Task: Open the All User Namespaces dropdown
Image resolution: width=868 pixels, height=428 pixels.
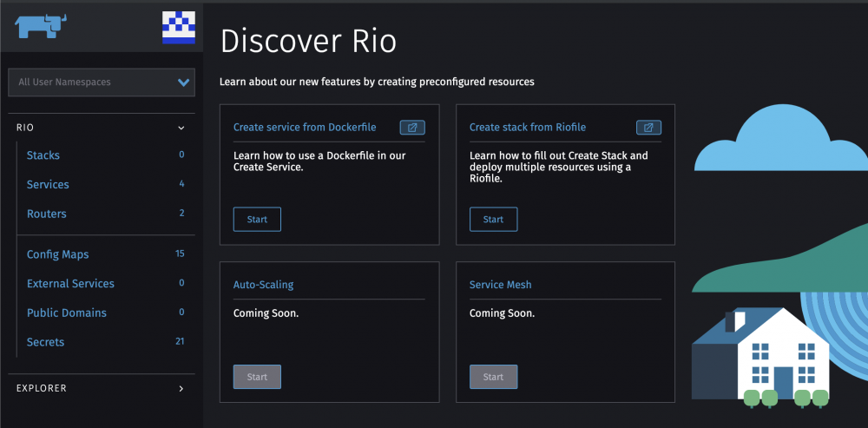Action: click(x=101, y=82)
